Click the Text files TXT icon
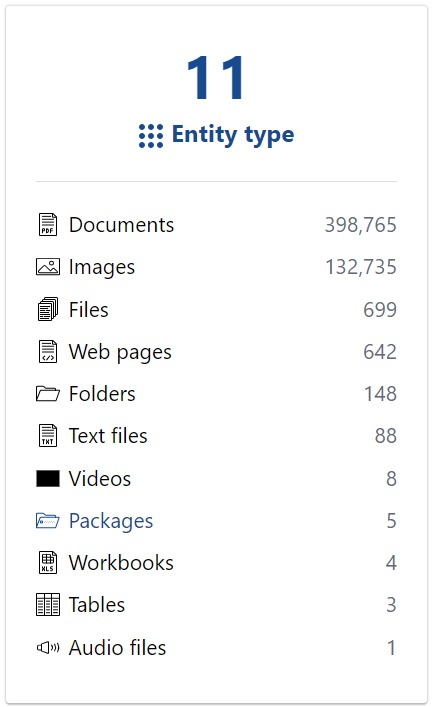Viewport: 433px width, 707px height. [48, 436]
